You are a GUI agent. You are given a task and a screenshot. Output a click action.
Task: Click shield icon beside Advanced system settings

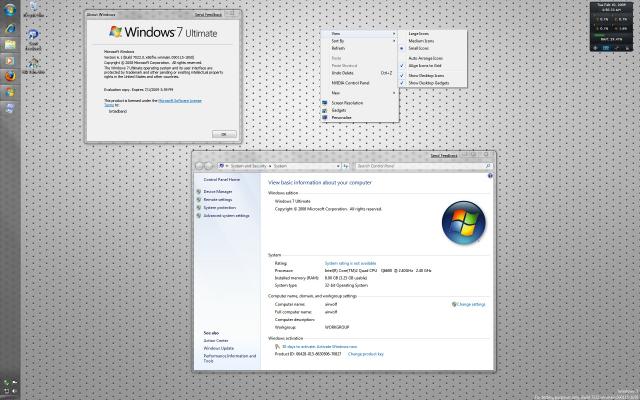coord(199,216)
